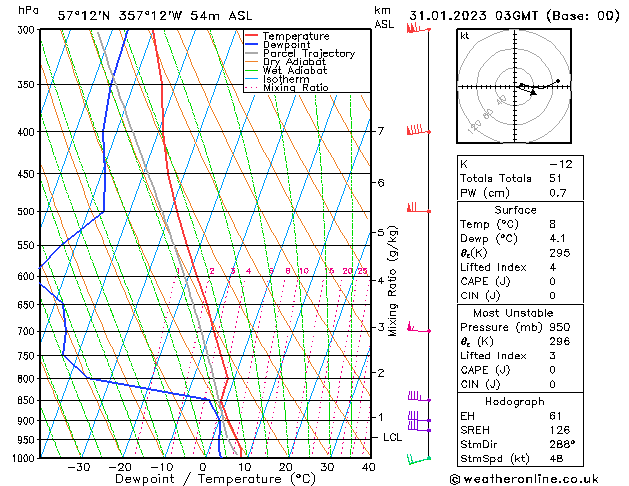Click the green Wet Adiabat legend line swatch
Viewport: 629px width, 486px height.
(252, 70)
